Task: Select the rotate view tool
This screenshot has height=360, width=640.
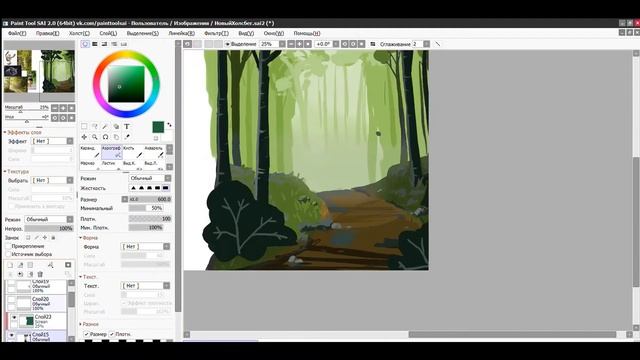Action: click(105, 137)
